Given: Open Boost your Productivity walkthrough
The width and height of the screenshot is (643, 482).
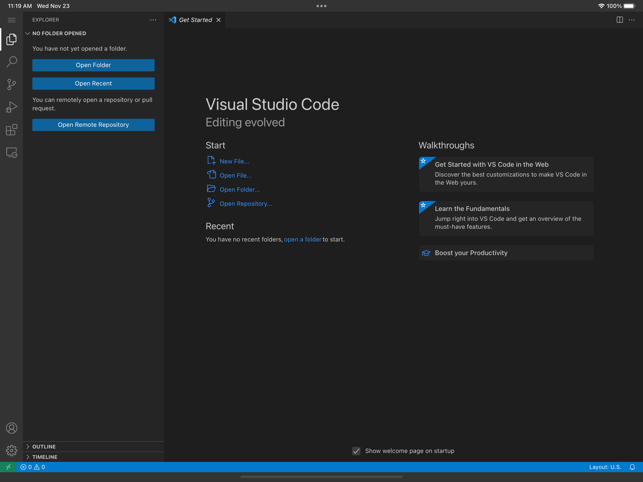Looking at the screenshot, I should click(506, 253).
